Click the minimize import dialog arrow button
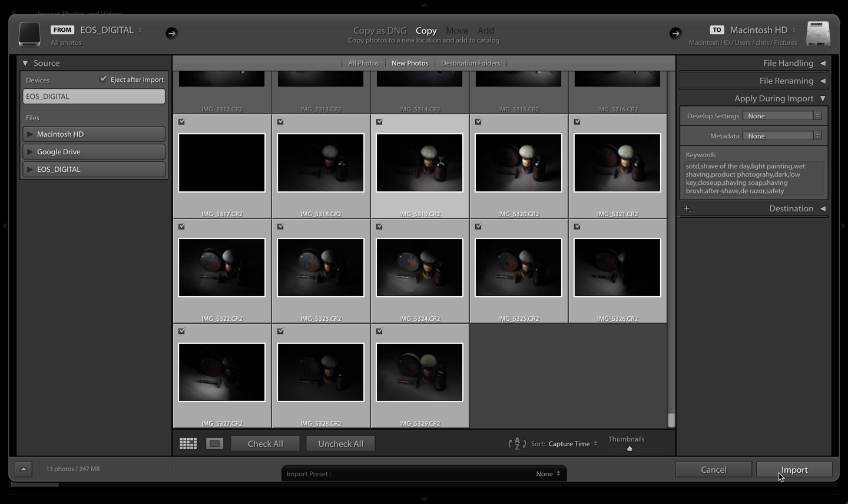Screen dimensions: 848x504 tap(24, 469)
